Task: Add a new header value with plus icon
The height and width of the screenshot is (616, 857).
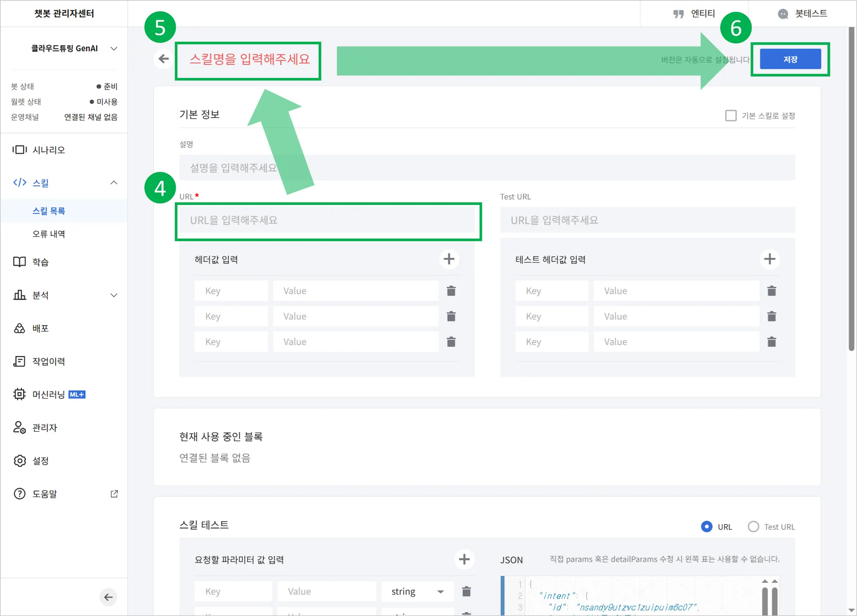Action: pyautogui.click(x=449, y=259)
